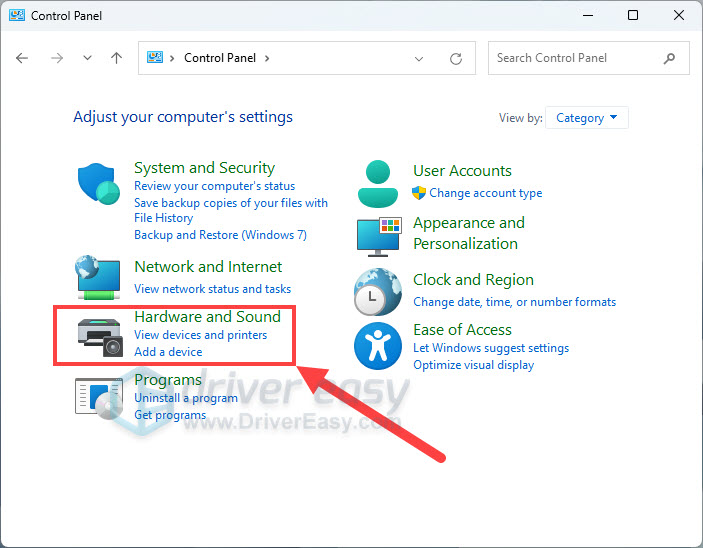The image size is (703, 548).
Task: Click Optimize visual display link
Action: click(x=473, y=365)
